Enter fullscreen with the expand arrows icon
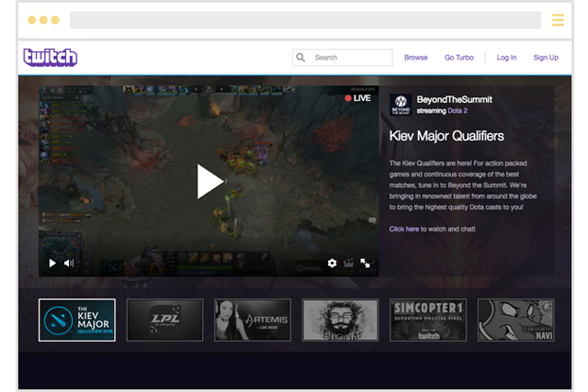The width and height of the screenshot is (588, 392). pyautogui.click(x=366, y=263)
